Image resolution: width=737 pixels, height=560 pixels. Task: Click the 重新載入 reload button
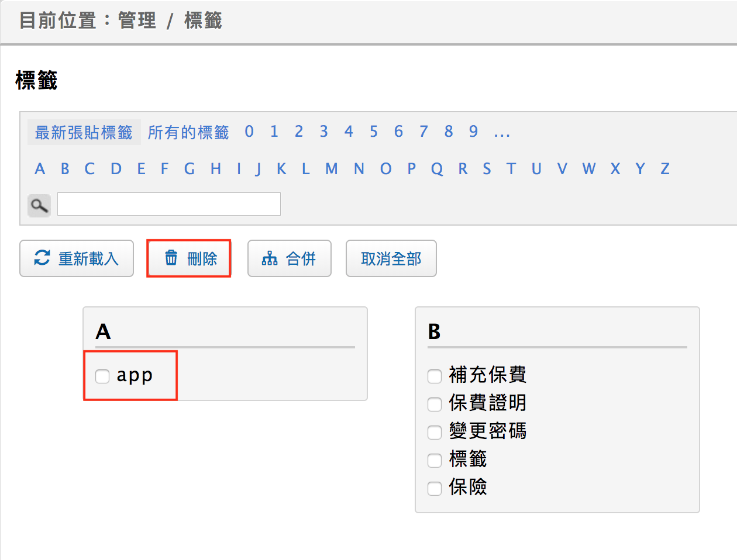coord(77,258)
